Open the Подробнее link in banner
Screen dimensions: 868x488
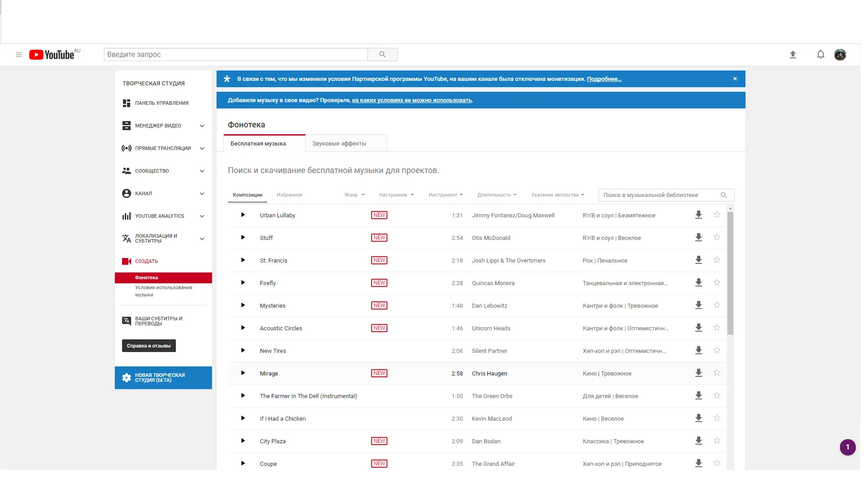click(604, 79)
